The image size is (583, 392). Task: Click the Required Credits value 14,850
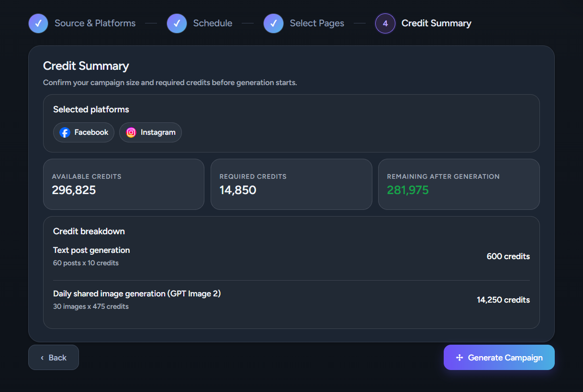click(x=238, y=190)
